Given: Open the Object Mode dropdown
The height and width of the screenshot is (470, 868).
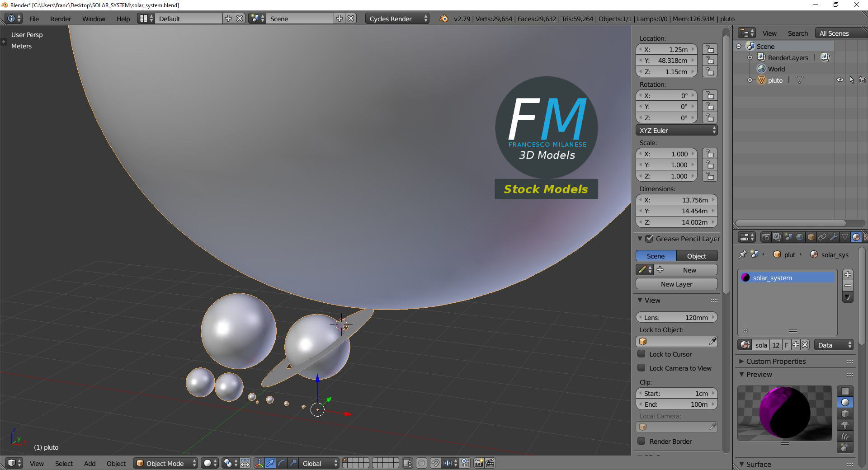Looking at the screenshot, I should pos(166,463).
